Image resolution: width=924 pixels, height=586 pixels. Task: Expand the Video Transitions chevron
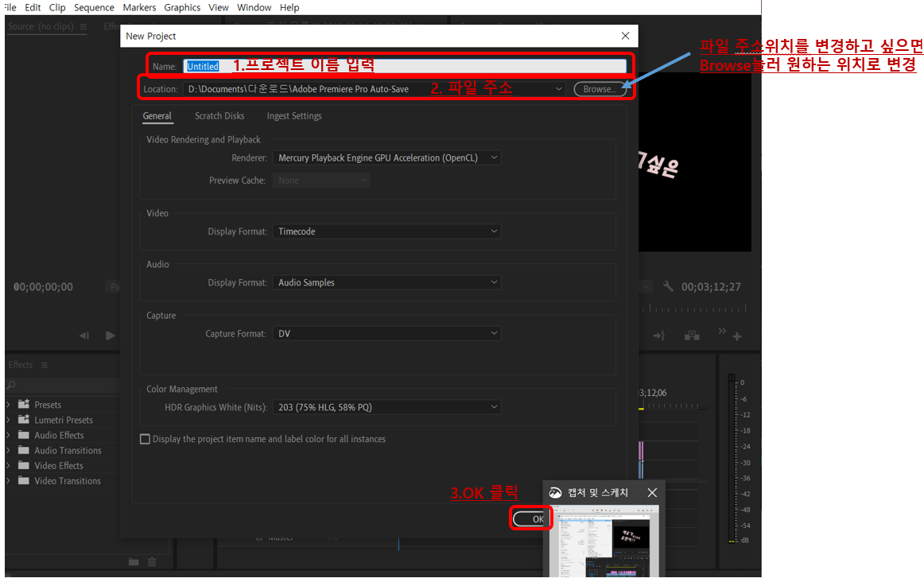tap(8, 481)
